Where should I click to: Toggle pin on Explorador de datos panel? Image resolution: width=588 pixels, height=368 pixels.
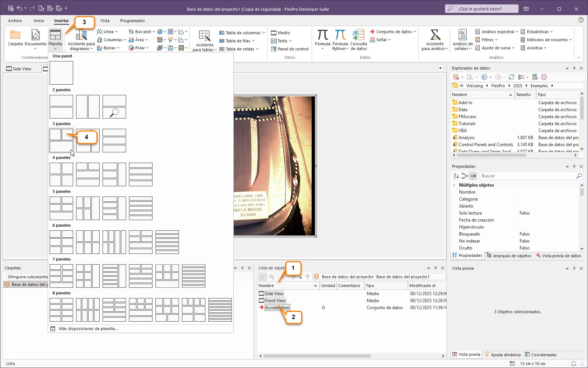point(574,68)
